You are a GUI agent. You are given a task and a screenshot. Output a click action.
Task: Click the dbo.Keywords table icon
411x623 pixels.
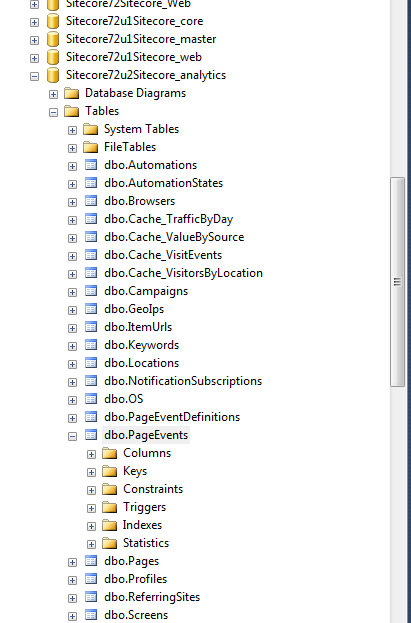pos(91,345)
